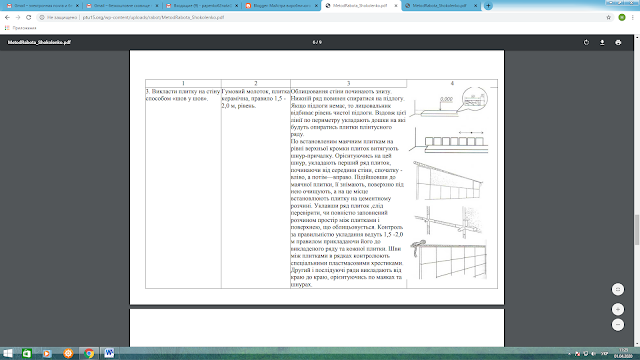
Task: Click the page number indicator 6 / 9
Action: pos(317,42)
